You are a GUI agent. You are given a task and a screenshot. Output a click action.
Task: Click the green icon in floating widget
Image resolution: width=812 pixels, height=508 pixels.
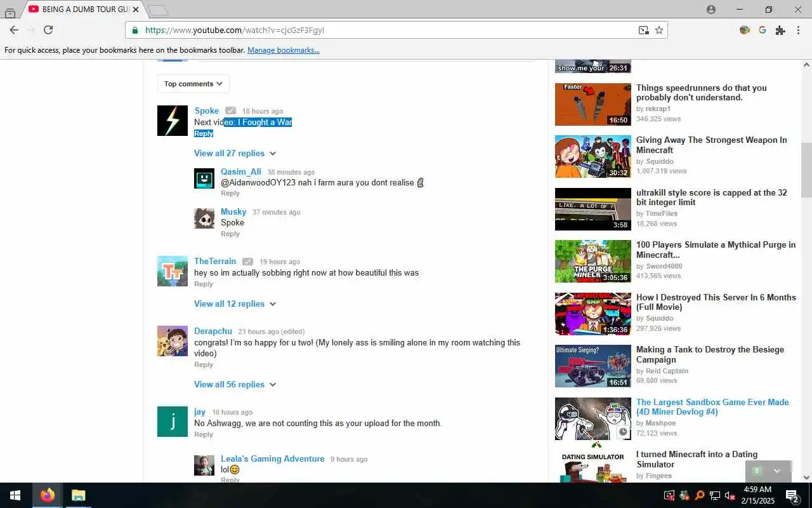point(756,471)
